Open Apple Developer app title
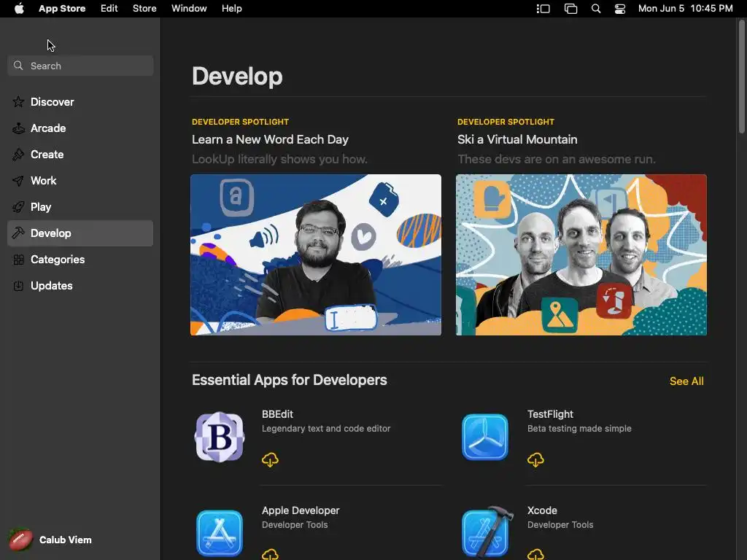The width and height of the screenshot is (747, 560). (301, 510)
